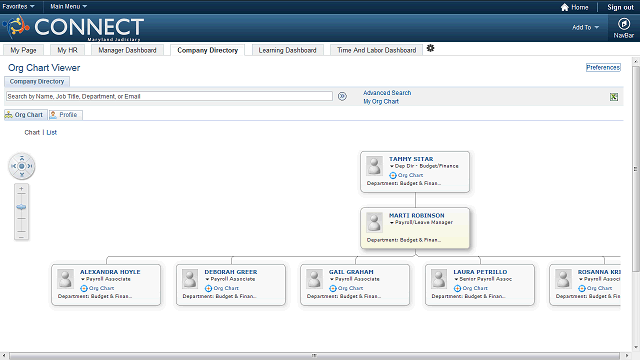Click the search by name input field
640x360 pixels.
[169, 96]
